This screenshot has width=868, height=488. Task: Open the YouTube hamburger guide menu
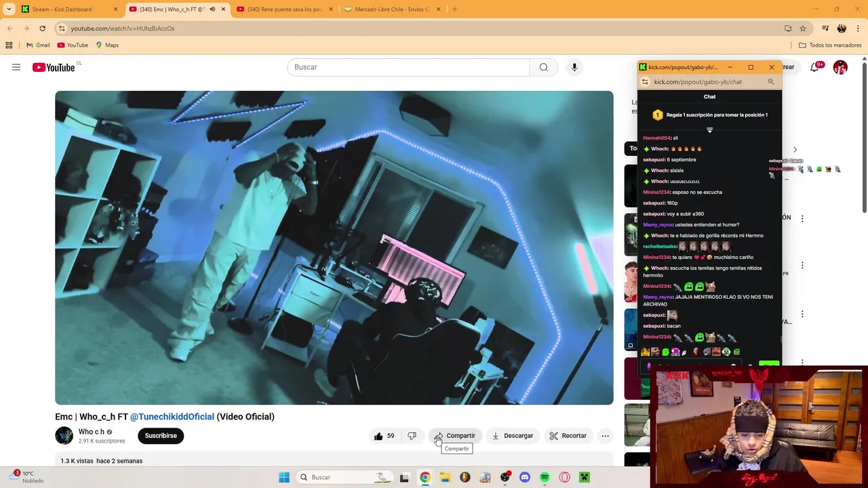(x=16, y=67)
